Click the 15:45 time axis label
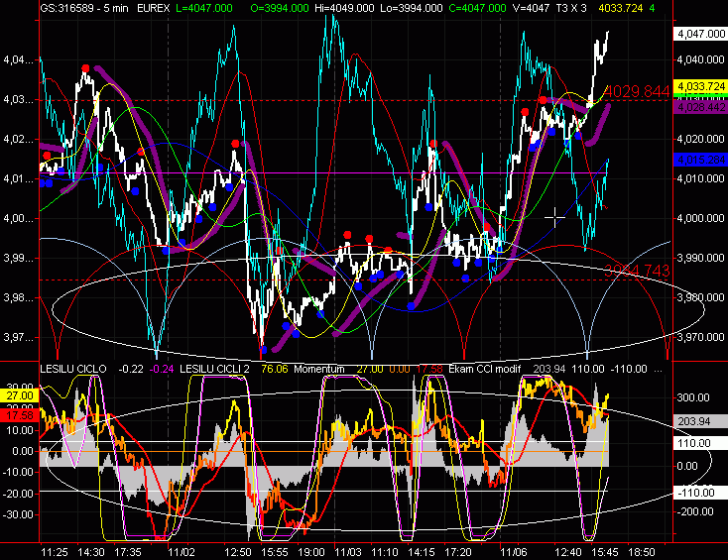The image size is (728, 560). 604,553
